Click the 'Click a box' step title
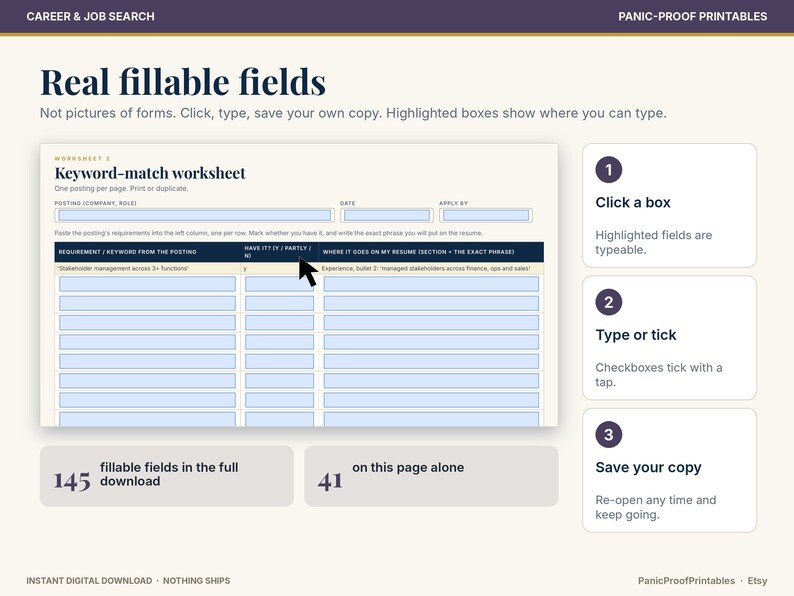The width and height of the screenshot is (794, 596). [x=633, y=203]
